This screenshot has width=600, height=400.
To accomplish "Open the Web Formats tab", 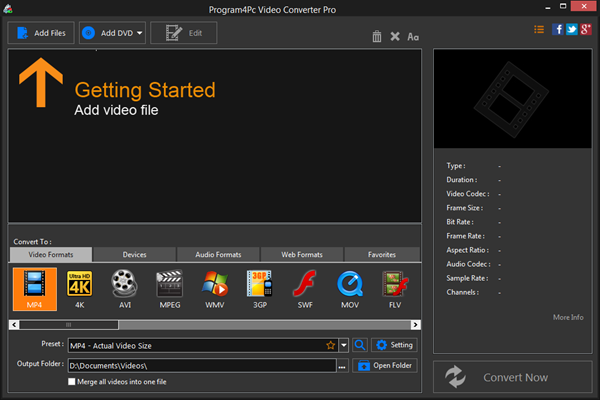I will coord(302,255).
